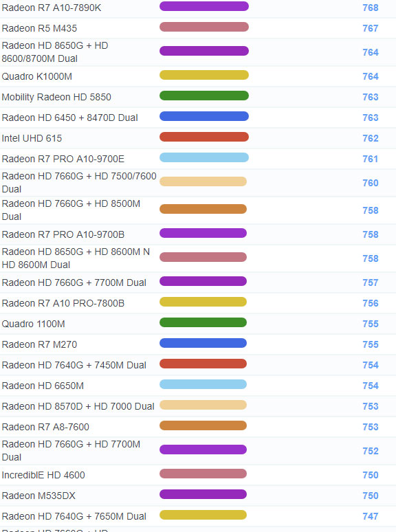
Task: Click the purple bar for Radeon R7 A10-7890K
Action: click(x=204, y=6)
